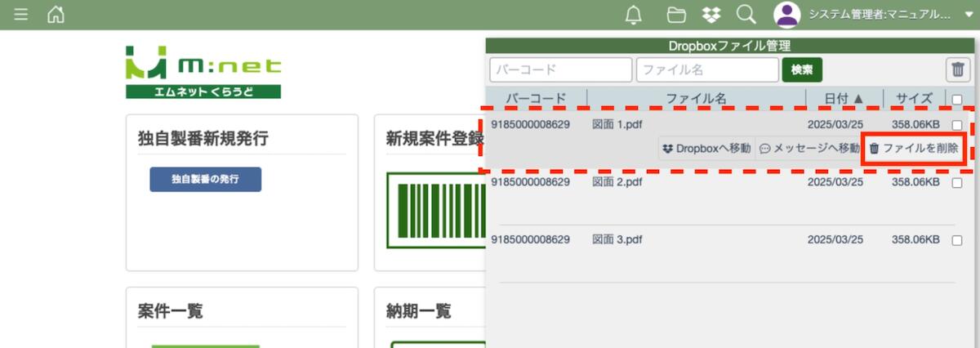Sort by サイズ column header
This screenshot has width=980, height=348.
tap(914, 99)
